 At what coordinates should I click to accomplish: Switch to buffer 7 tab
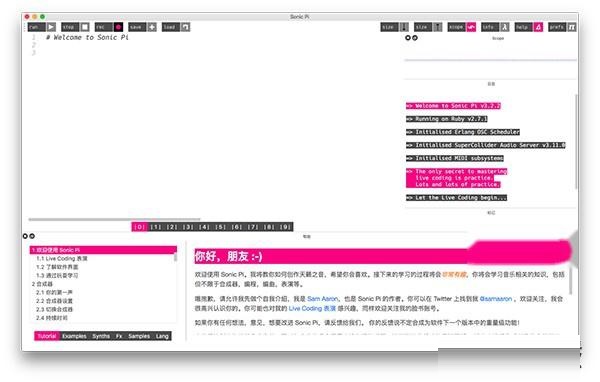pos(253,227)
